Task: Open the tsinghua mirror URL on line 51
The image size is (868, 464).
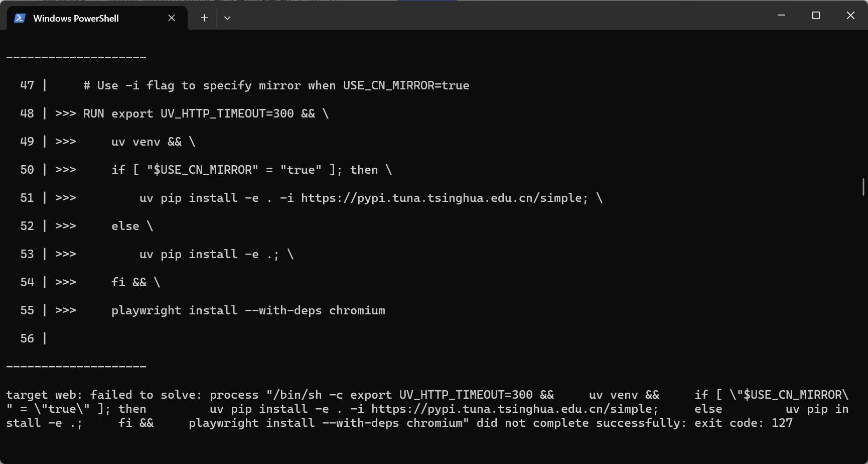Action: tap(444, 198)
